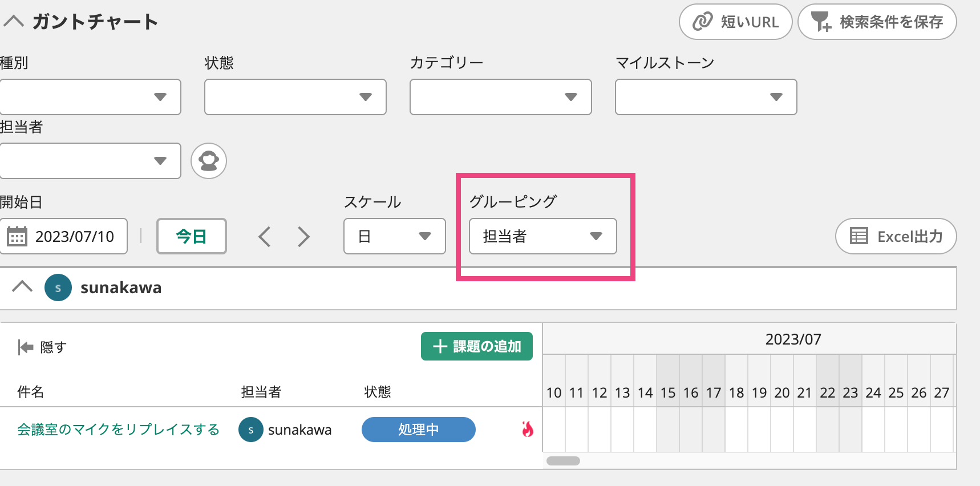
Task: Collapse the ガントチャート filter section
Action: (x=14, y=22)
